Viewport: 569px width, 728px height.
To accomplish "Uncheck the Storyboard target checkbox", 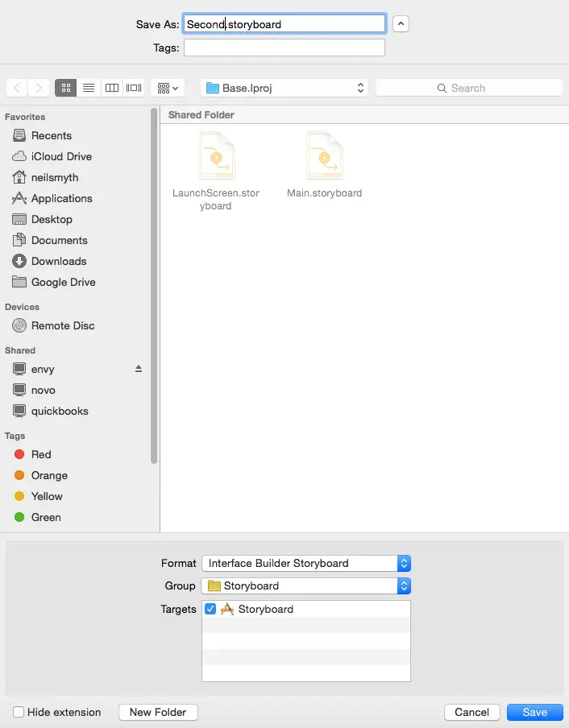I will pyautogui.click(x=210, y=609).
